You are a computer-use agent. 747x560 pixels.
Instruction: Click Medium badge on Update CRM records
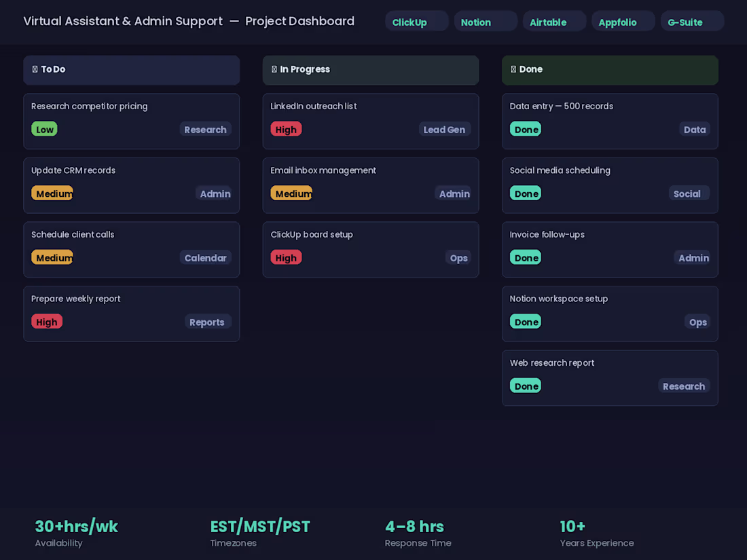[52, 193]
